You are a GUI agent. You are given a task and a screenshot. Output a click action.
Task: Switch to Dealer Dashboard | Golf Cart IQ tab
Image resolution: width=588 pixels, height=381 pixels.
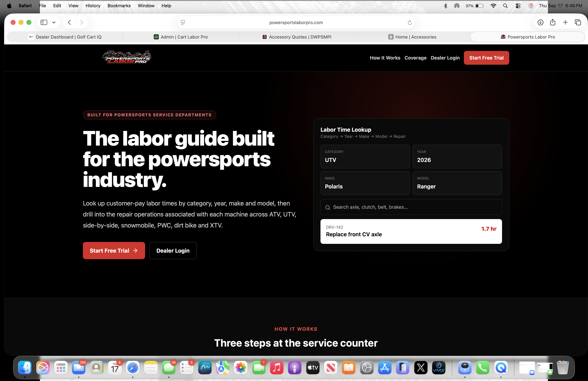pyautogui.click(x=65, y=37)
